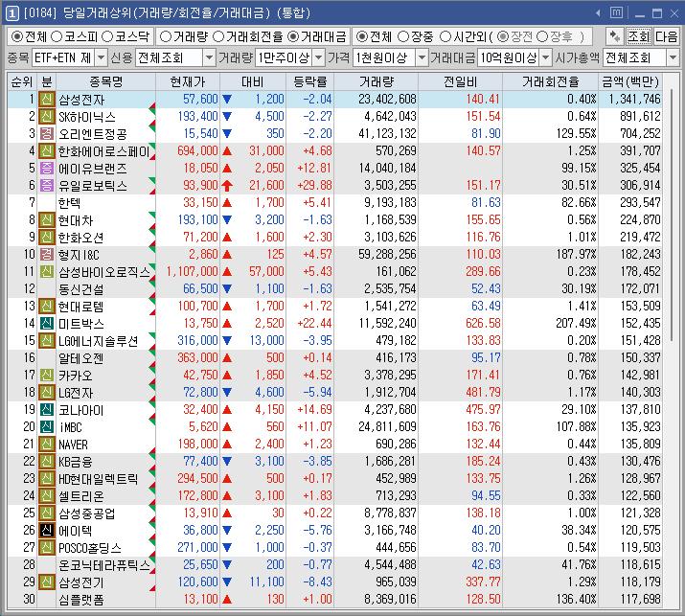This screenshot has width=685, height=616.
Task: Click the upper-limit arrow icon in 유일로보틱스 row
Action: (x=227, y=186)
